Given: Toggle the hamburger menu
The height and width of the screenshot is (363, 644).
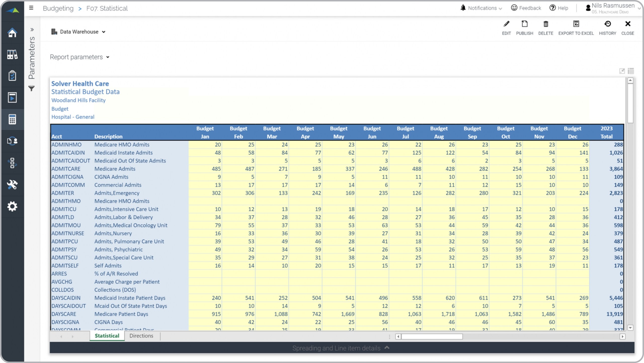Looking at the screenshot, I should click(x=31, y=8).
